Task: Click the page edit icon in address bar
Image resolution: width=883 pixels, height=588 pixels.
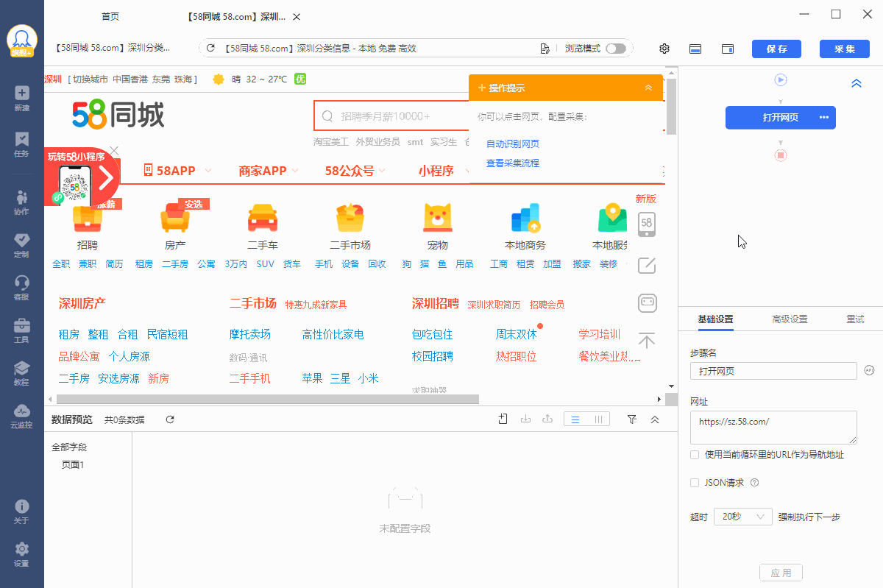Action: coord(545,49)
